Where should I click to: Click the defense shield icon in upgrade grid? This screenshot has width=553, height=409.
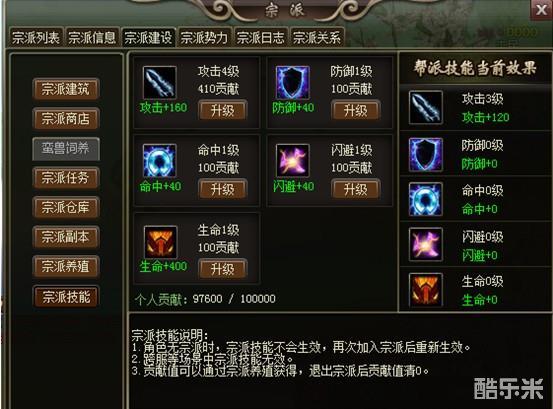[293, 83]
